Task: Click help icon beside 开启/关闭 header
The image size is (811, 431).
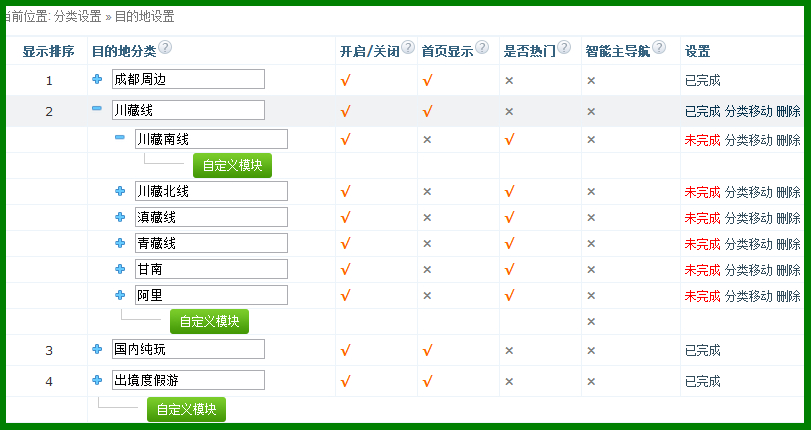Action: [x=408, y=48]
